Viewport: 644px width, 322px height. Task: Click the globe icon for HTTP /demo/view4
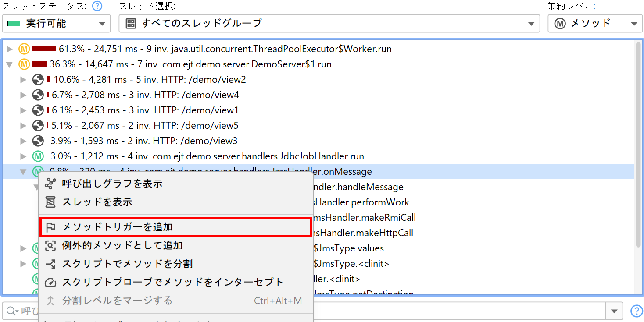[x=38, y=95]
